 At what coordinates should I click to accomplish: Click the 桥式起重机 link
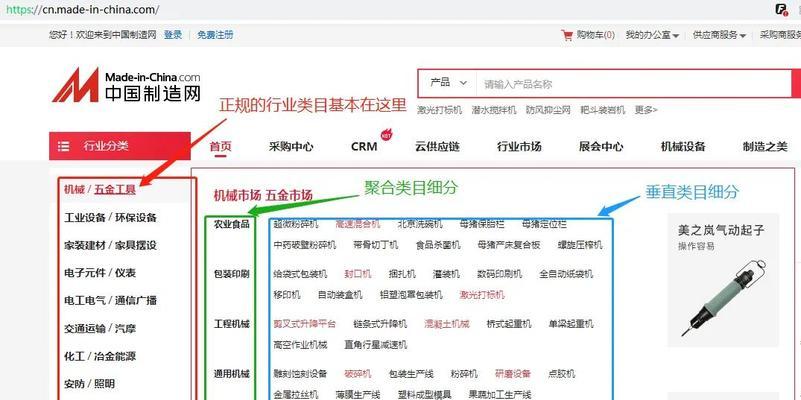click(509, 324)
